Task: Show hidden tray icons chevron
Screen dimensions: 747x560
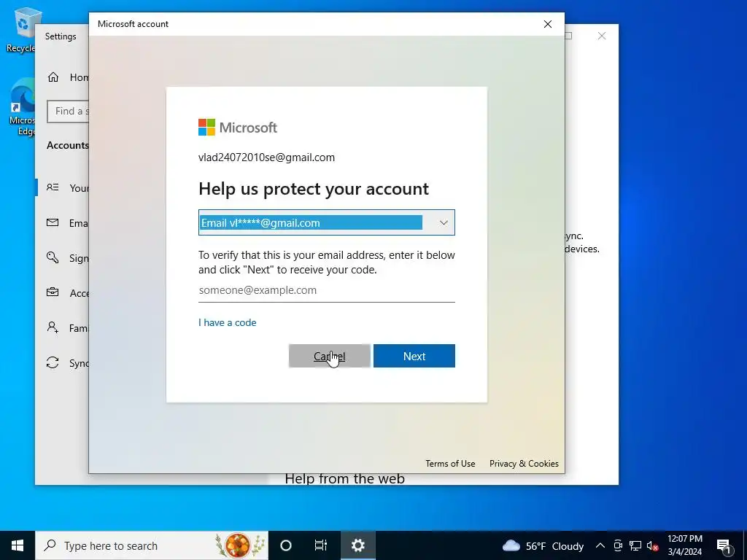Action: tap(600, 545)
